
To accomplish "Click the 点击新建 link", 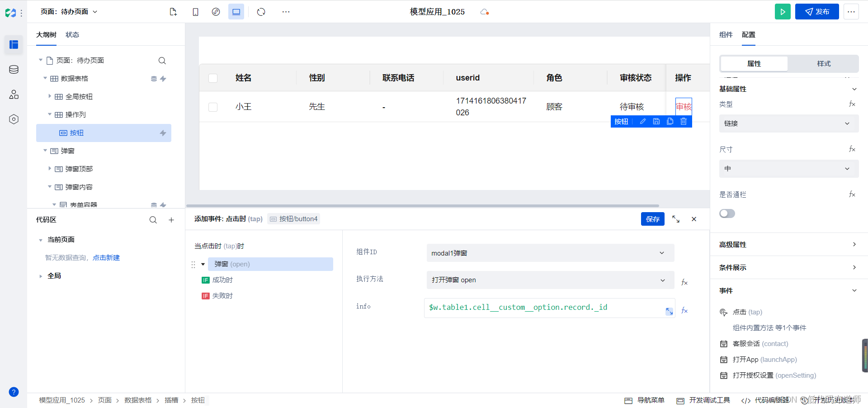I will point(106,258).
